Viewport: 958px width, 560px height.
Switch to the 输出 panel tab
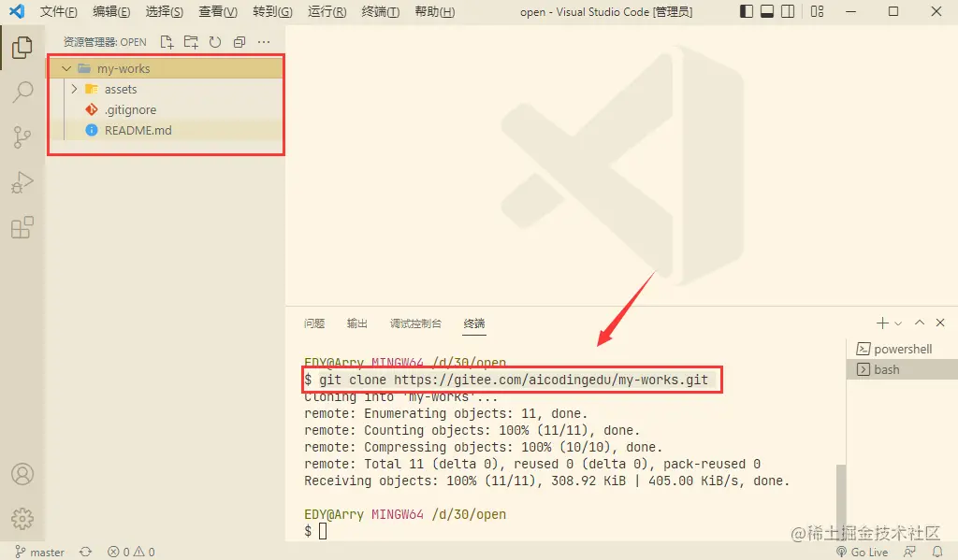tap(356, 323)
